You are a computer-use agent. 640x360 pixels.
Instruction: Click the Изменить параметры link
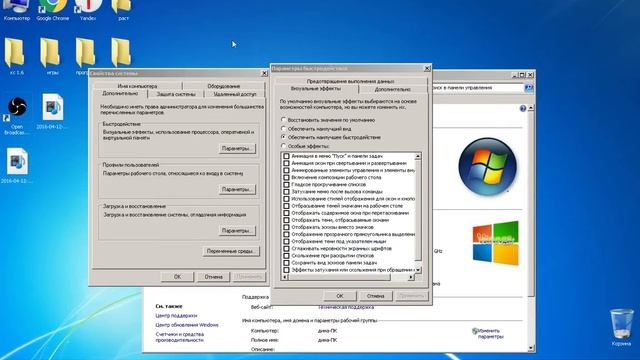pyautogui.click(x=491, y=334)
